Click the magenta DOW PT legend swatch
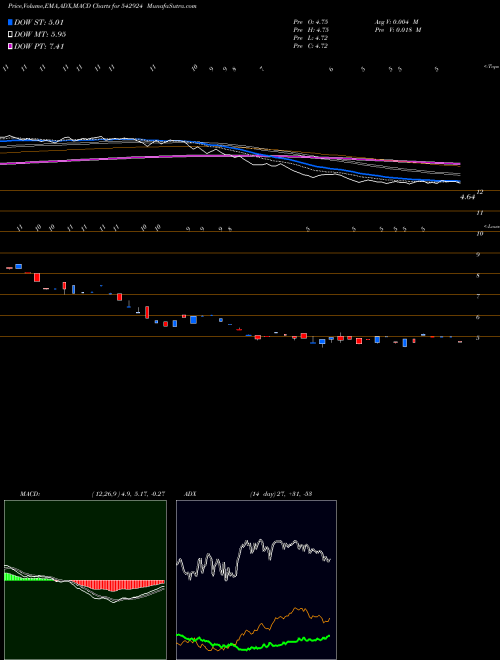Screen dimensions: 500x660 coord(11,46)
